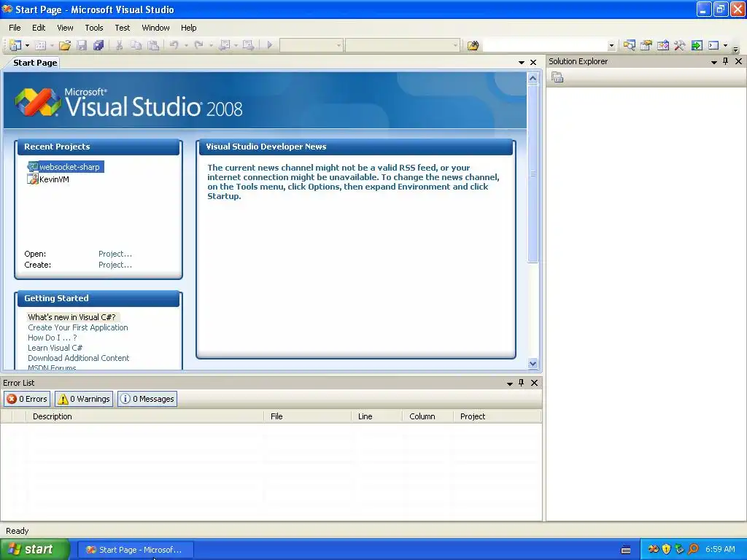Open the Undo history dropdown arrow

point(186,46)
